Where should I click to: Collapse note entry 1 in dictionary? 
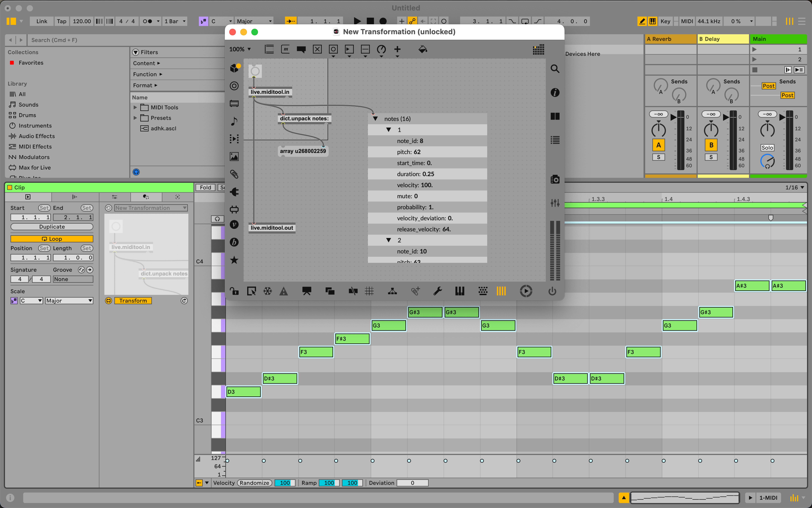coord(388,130)
